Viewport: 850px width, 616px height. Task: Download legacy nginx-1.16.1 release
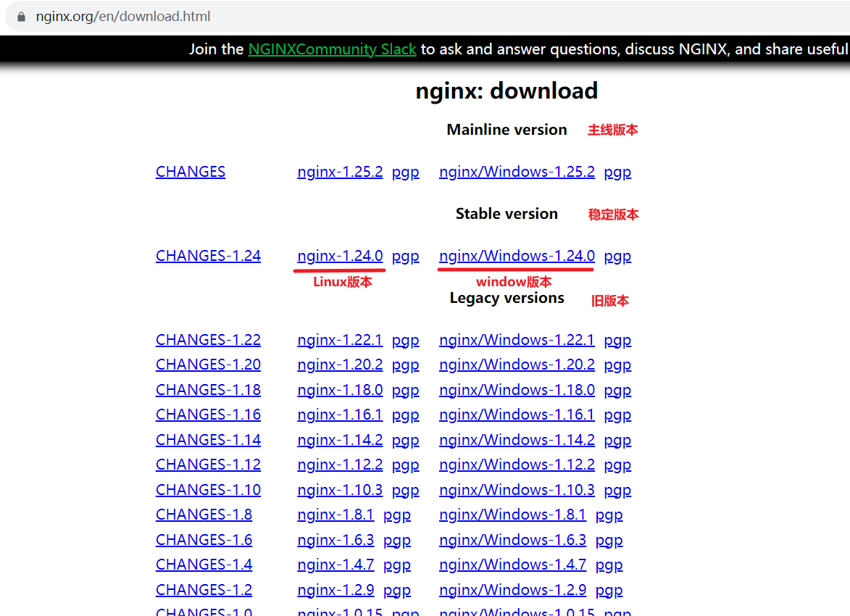click(340, 415)
